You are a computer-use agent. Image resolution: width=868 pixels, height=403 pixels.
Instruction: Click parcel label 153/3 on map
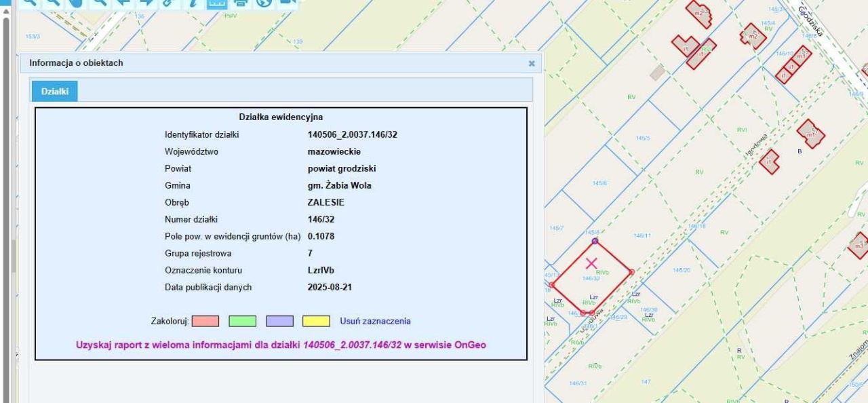click(x=32, y=36)
